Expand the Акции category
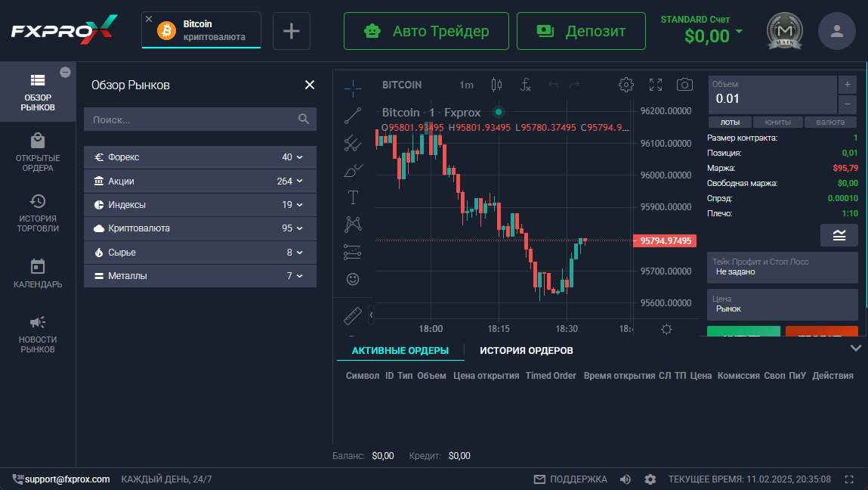 click(200, 181)
